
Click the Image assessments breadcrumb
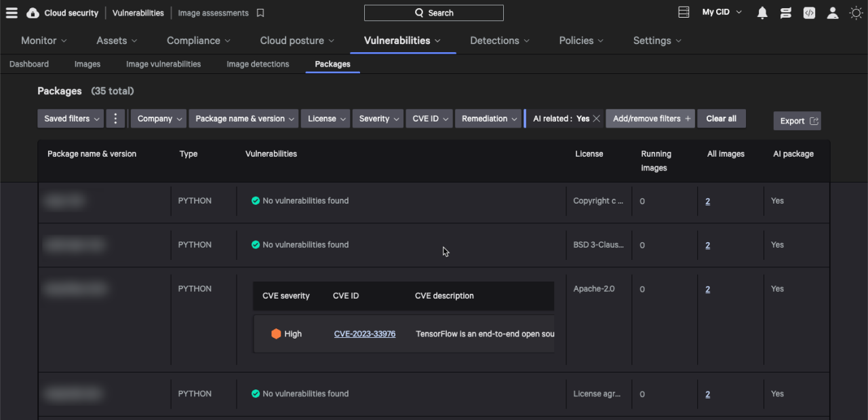[x=213, y=13]
